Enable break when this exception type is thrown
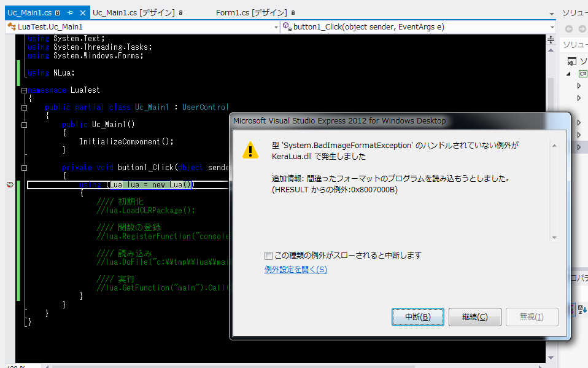Viewport: 588px width, 368px height. [268, 256]
